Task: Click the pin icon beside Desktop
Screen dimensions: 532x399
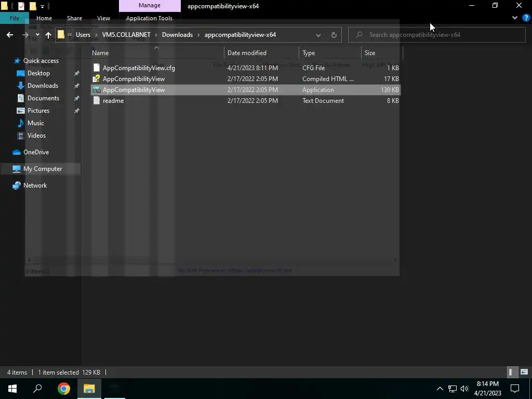Action: point(77,73)
